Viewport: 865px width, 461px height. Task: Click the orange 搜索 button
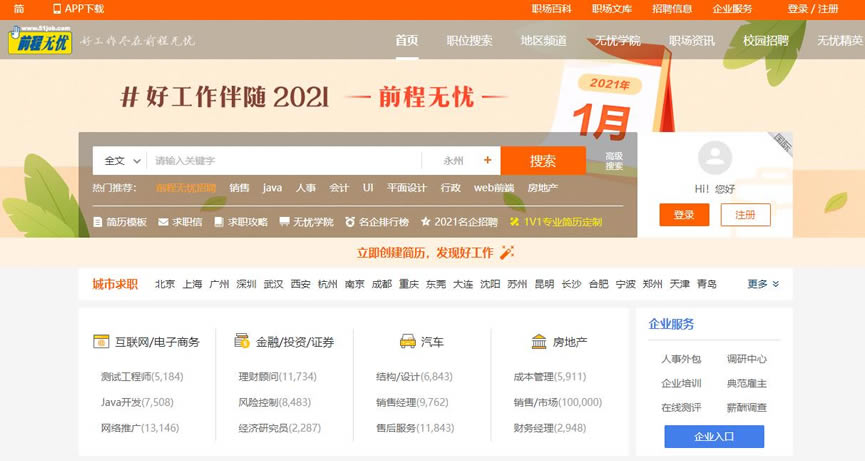coord(543,160)
